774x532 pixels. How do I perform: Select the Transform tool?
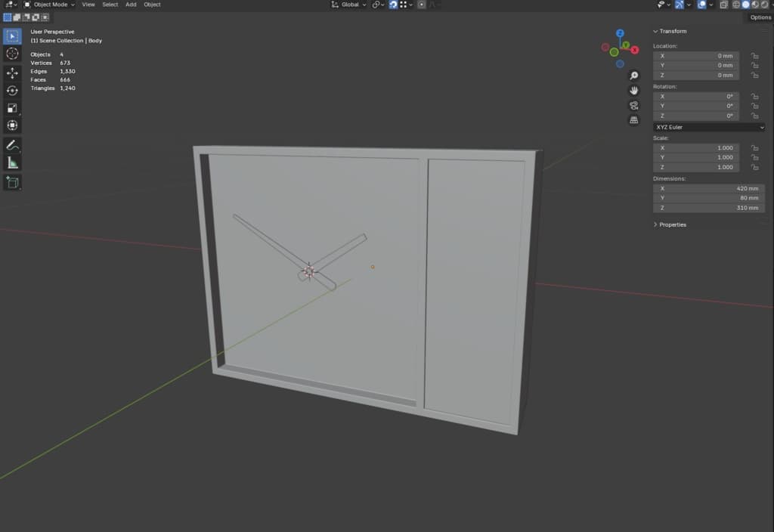(12, 125)
